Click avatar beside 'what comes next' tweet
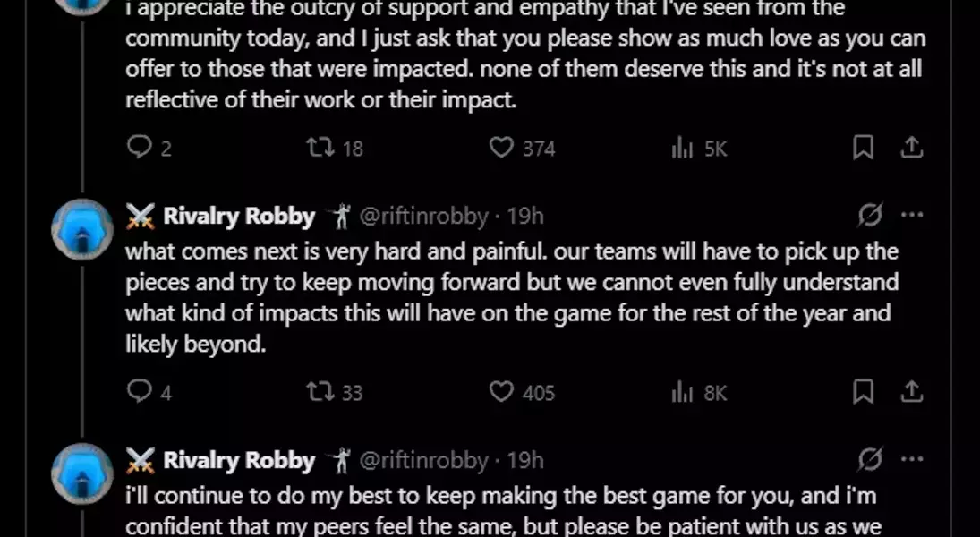 click(82, 230)
